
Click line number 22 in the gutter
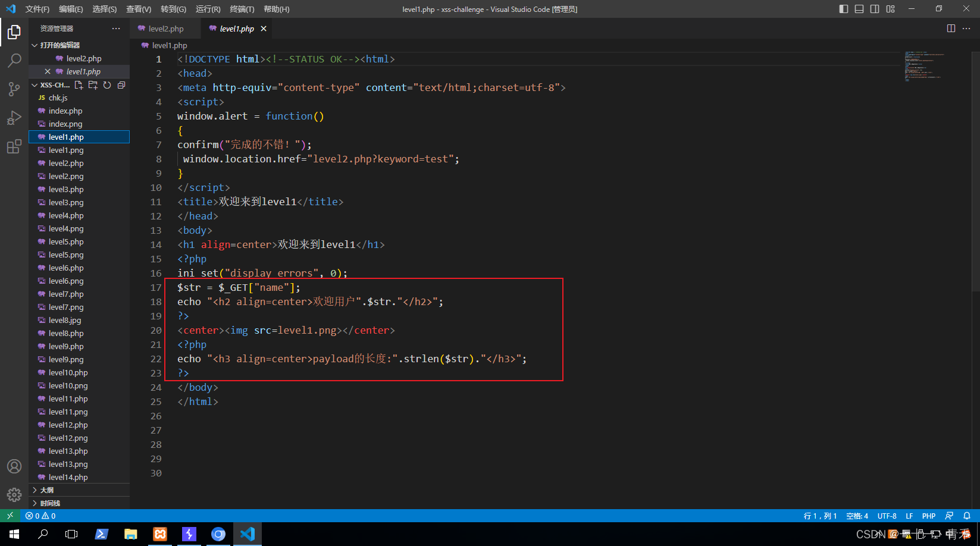point(156,359)
